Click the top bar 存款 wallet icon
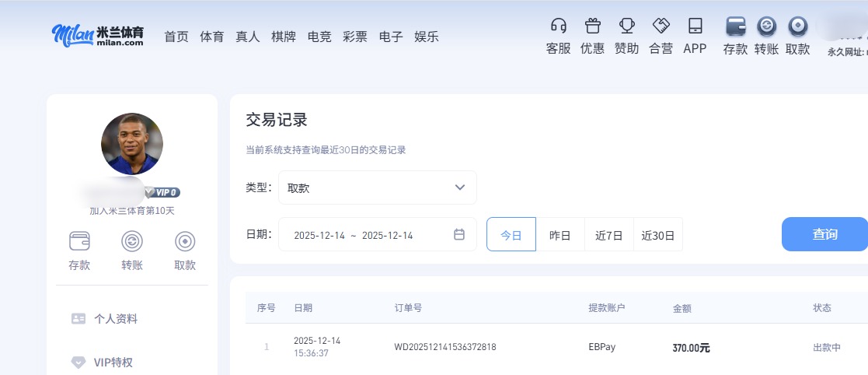The height and width of the screenshot is (375, 868). 736,26
